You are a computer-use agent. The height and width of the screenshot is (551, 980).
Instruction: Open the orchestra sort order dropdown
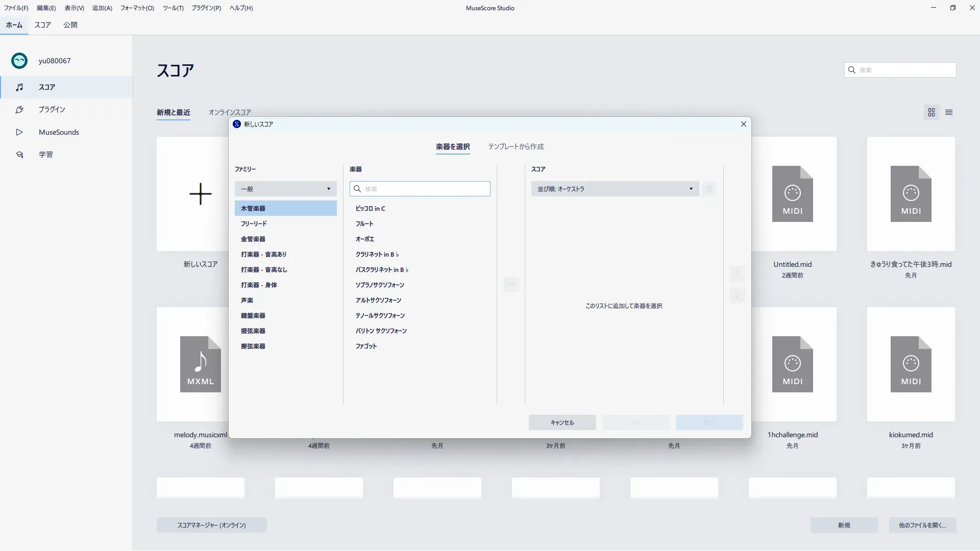click(x=615, y=189)
